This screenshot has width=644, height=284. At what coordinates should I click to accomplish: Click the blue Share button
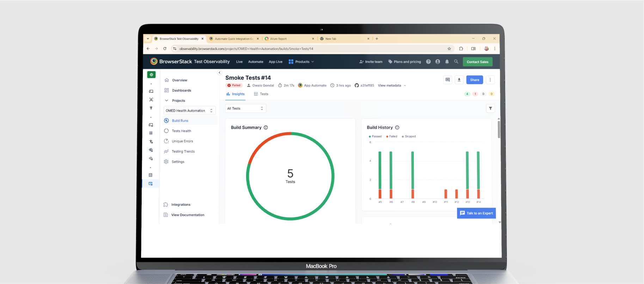pyautogui.click(x=474, y=80)
